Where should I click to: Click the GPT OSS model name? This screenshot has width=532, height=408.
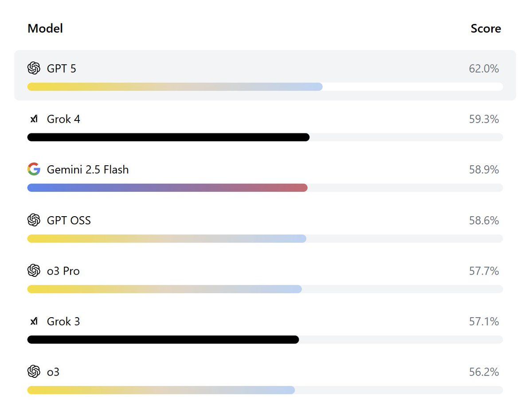coord(69,220)
